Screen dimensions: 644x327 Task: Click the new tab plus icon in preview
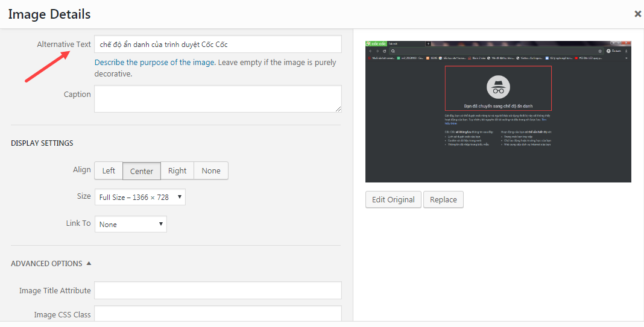(x=428, y=44)
